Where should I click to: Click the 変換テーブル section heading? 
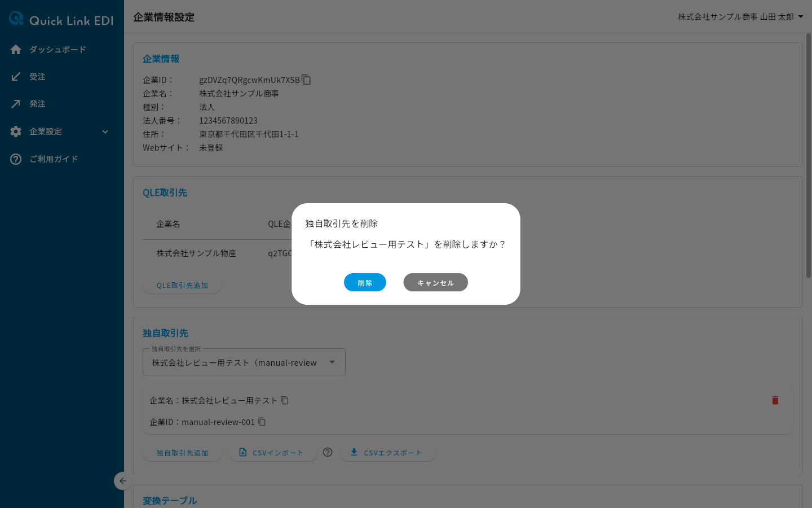(170, 501)
